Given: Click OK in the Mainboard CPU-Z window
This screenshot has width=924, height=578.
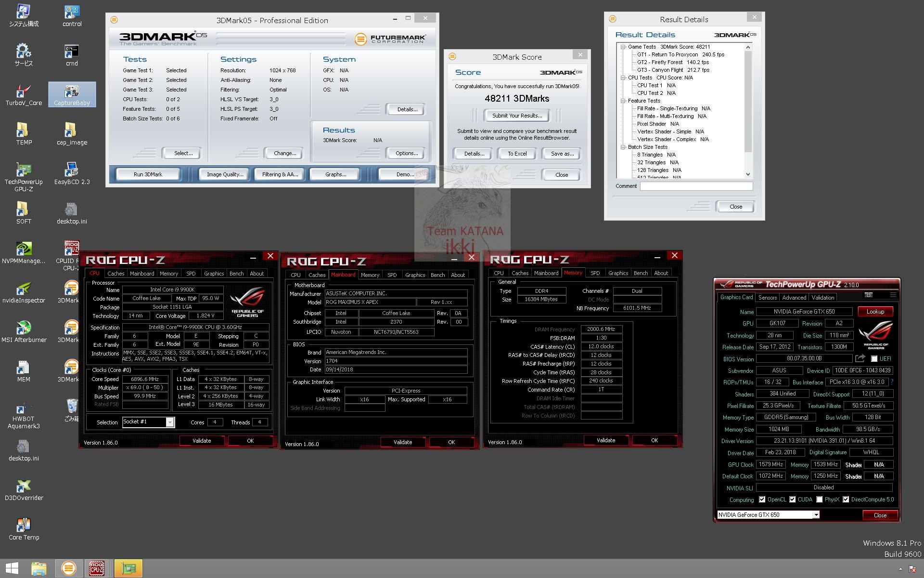Looking at the screenshot, I should [x=451, y=442].
